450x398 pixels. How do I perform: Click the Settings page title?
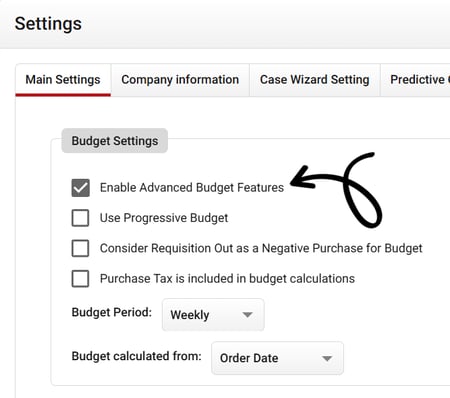tap(48, 24)
